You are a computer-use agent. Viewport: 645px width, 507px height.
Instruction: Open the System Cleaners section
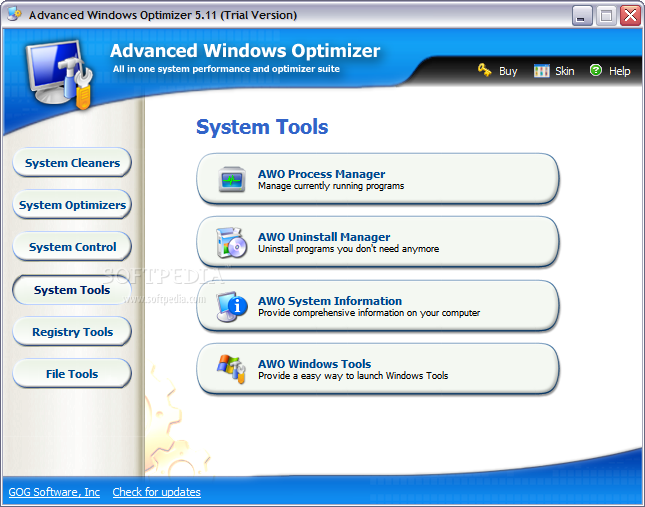72,163
